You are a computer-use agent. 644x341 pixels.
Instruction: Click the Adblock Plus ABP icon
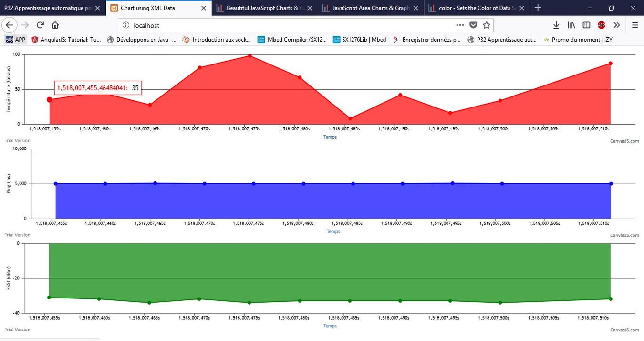602,25
